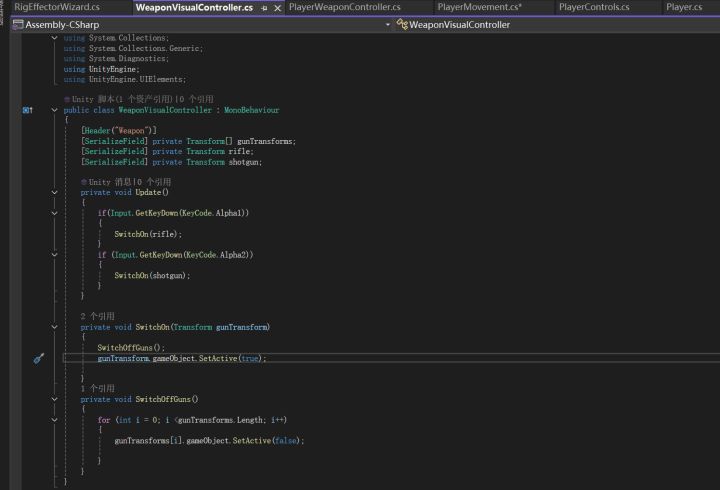Screen dimensions: 720x490
Task: Collapse the for loop block
Action: 54,420
